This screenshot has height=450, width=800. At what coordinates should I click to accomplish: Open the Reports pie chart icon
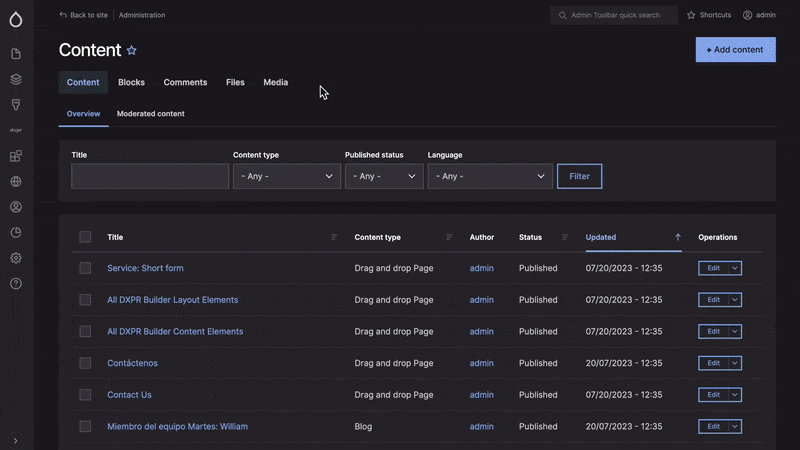coord(15,232)
